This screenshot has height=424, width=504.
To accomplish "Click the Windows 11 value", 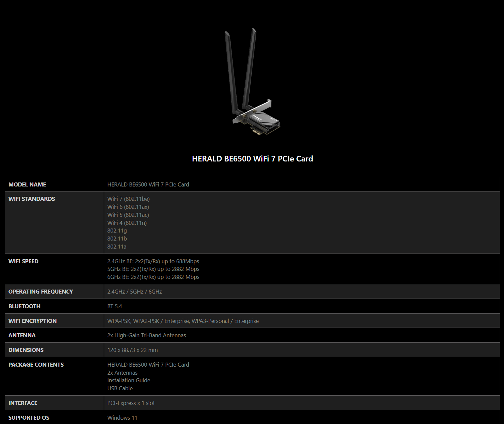I will pos(122,418).
